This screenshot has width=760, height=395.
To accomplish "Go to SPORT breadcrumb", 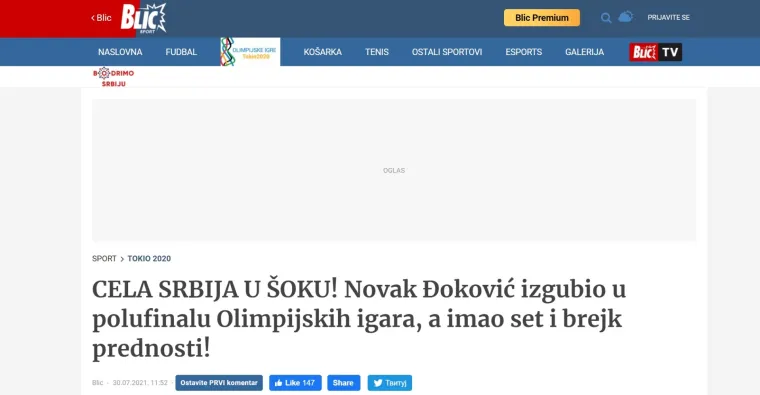I will (x=104, y=259).
